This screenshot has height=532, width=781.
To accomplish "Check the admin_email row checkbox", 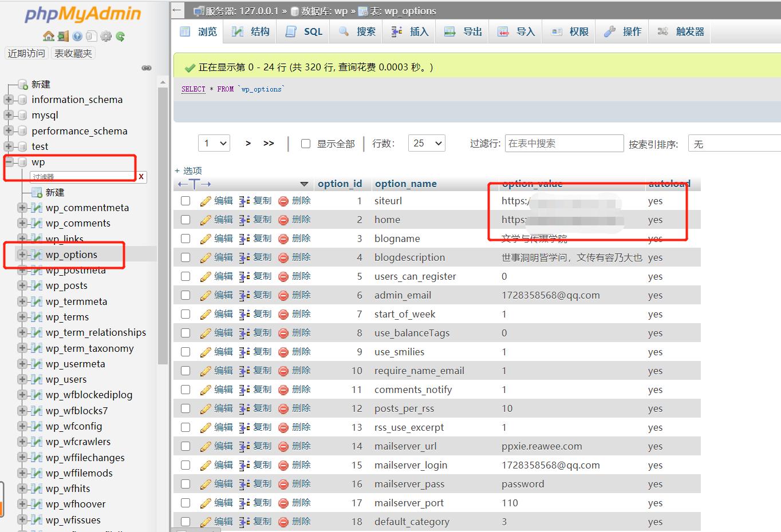I will [x=186, y=295].
